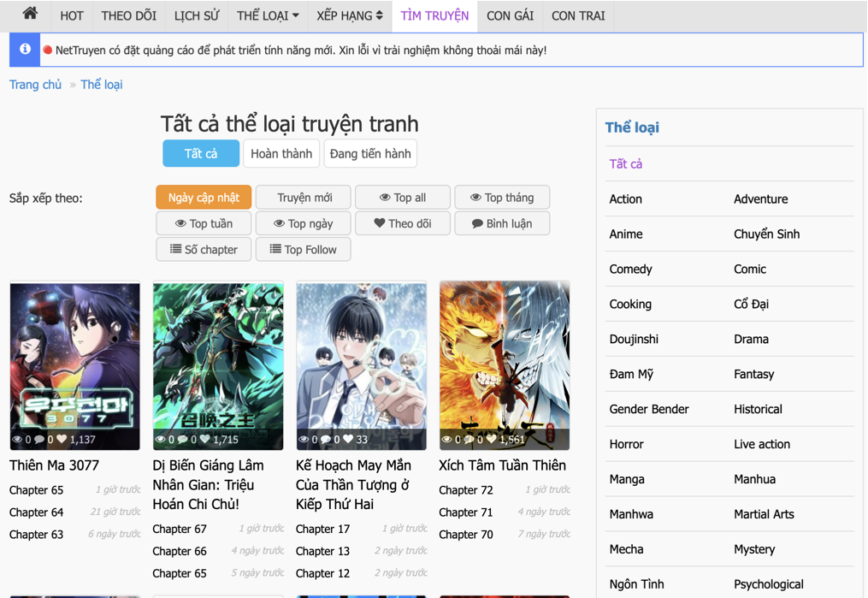Open the HOT tab
The height and width of the screenshot is (598, 868).
[72, 16]
